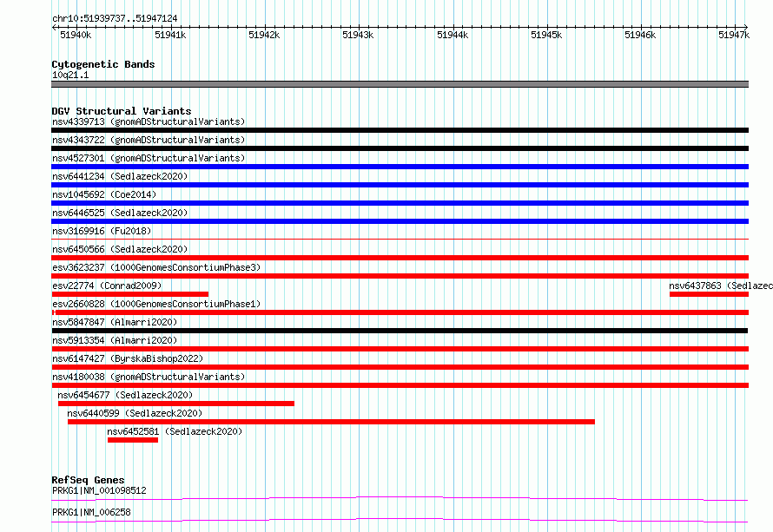Click the nsv6454677 (Sedlazeck2020) label
Screen dimensions: 773x532
[125, 395]
